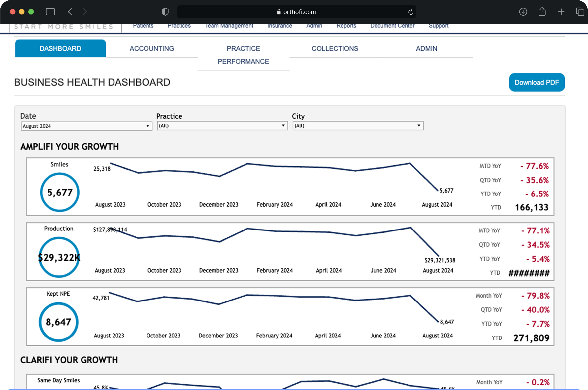Image resolution: width=588 pixels, height=390 pixels.
Task: Open the City filter dropdown
Action: (358, 126)
